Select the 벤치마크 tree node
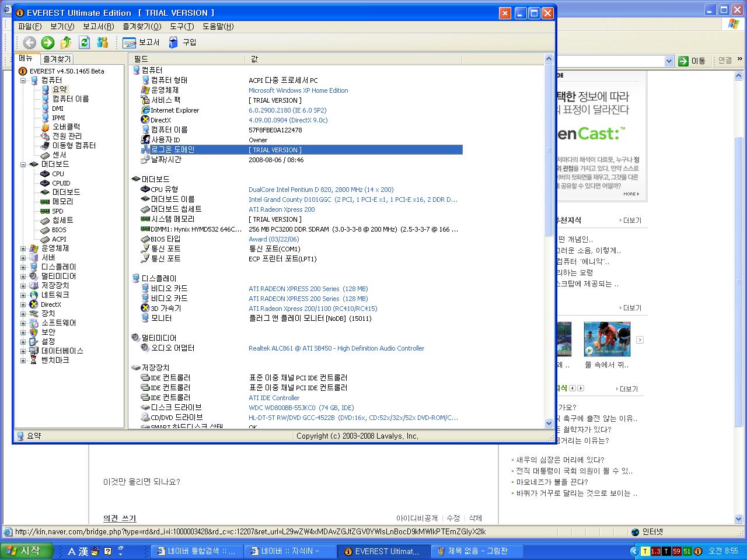 click(55, 360)
